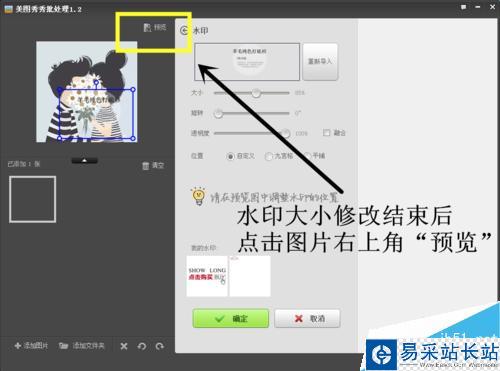Click the 美图秀秀 app icon in title bar
This screenshot has width=500, height=371.
[8, 9]
